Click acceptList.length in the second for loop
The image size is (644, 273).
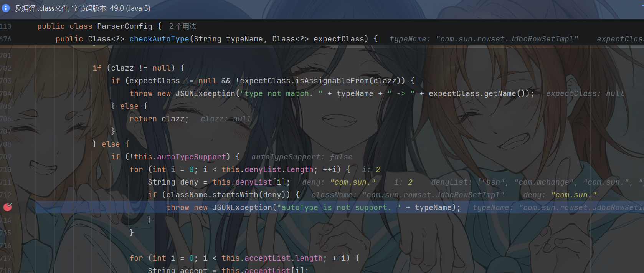point(284,258)
